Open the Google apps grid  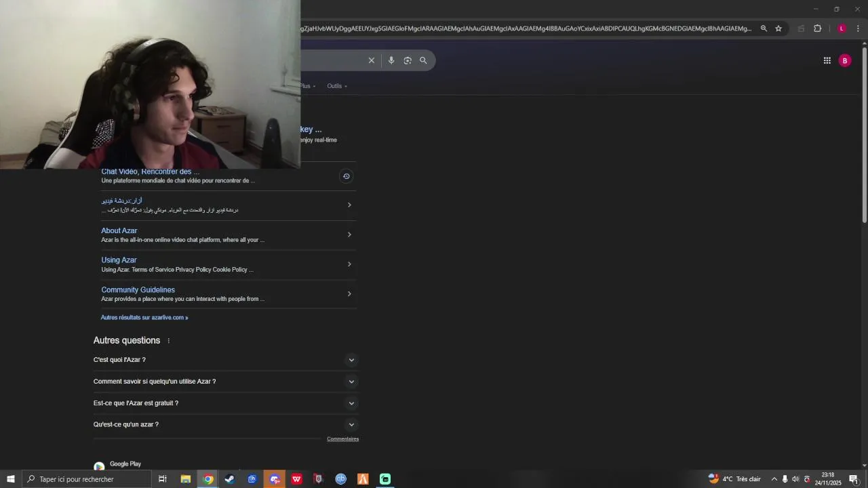click(827, 60)
